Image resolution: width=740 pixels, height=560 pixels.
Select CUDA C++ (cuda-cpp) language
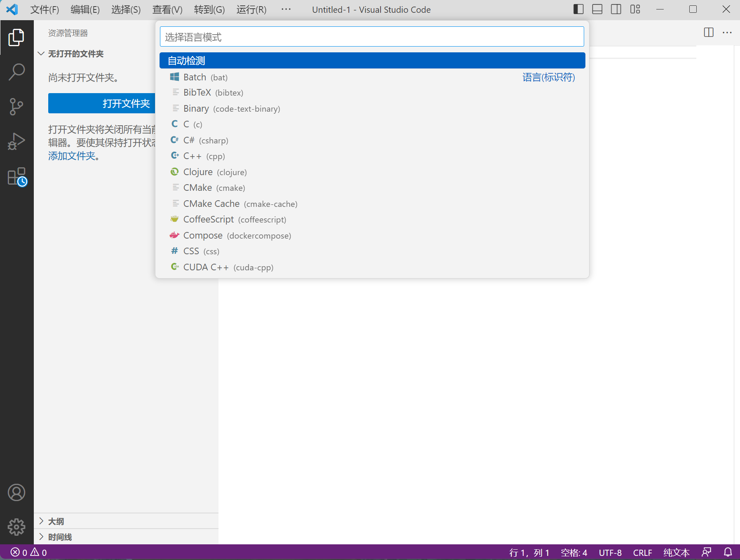click(372, 267)
